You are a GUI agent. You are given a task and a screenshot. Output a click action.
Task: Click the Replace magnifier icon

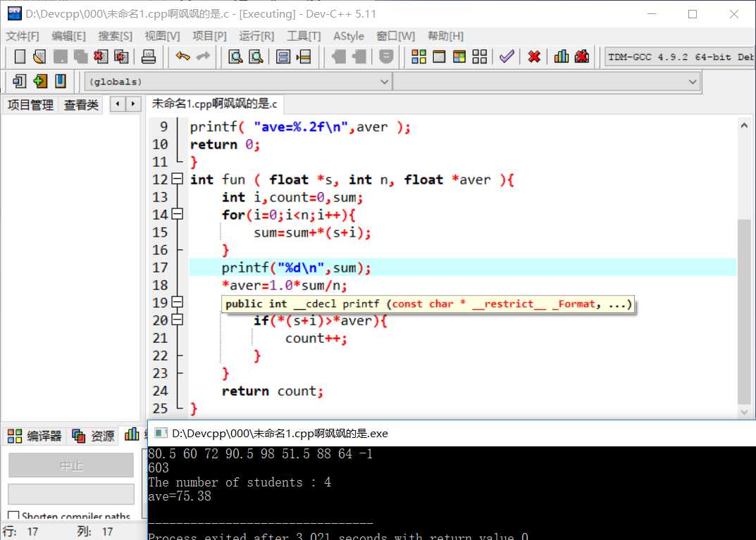[x=256, y=56]
